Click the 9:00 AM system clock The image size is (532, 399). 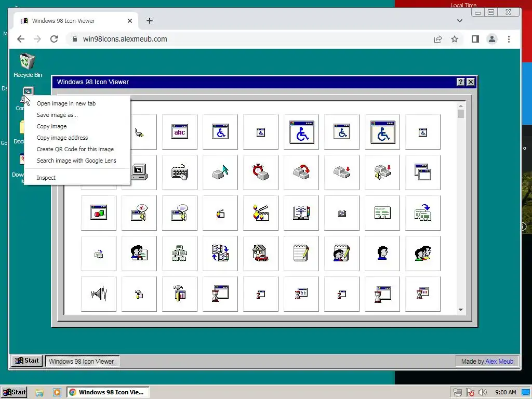tap(506, 393)
